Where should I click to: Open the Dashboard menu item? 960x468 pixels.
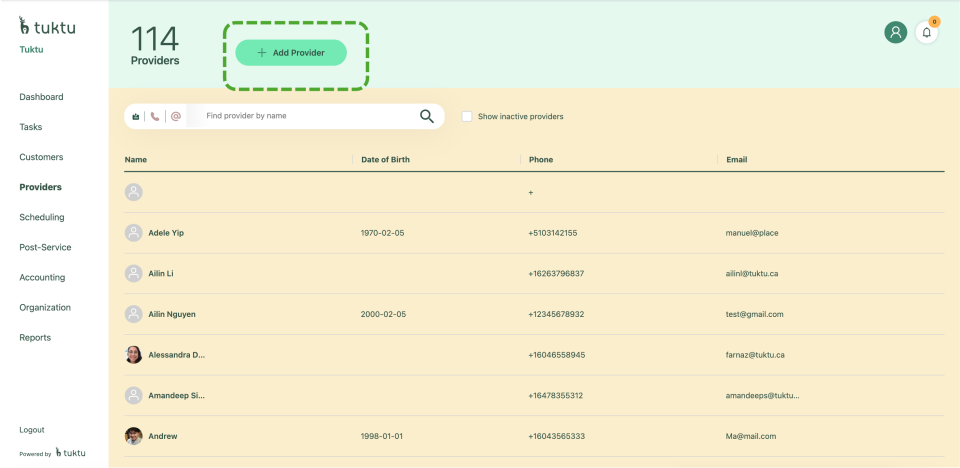click(x=41, y=97)
